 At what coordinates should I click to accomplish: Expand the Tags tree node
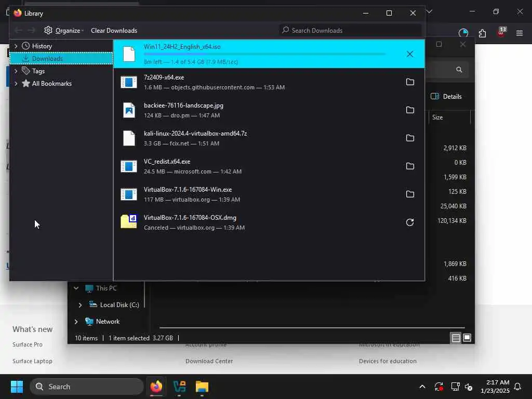pos(16,71)
